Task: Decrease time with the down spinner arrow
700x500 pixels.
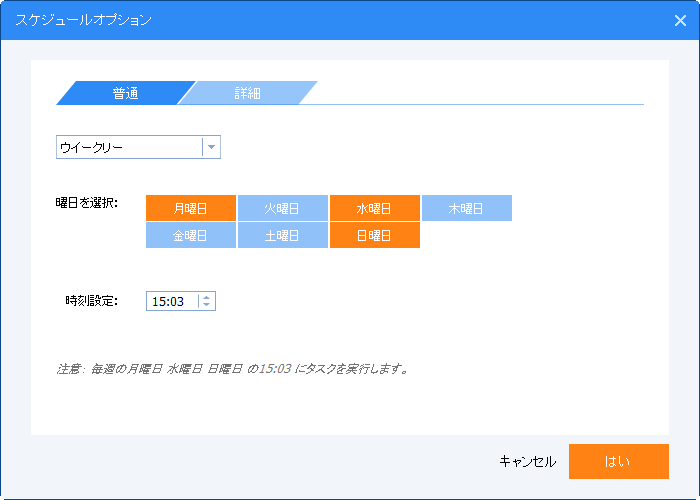Action: 207,305
